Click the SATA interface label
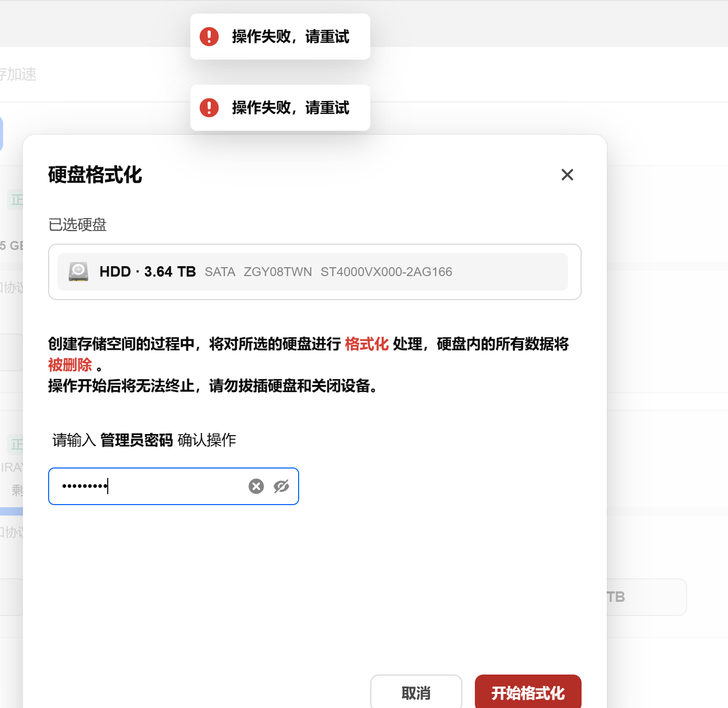728x708 pixels. 220,272
